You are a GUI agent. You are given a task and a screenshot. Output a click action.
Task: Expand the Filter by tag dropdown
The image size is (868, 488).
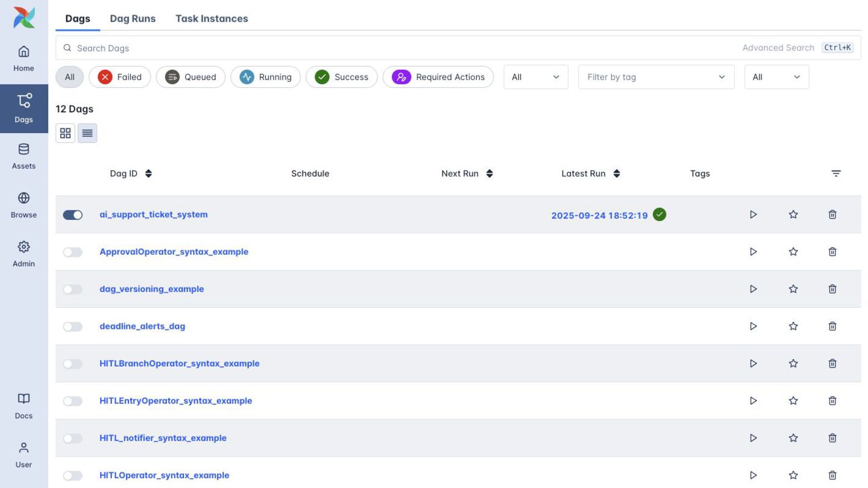pos(656,77)
